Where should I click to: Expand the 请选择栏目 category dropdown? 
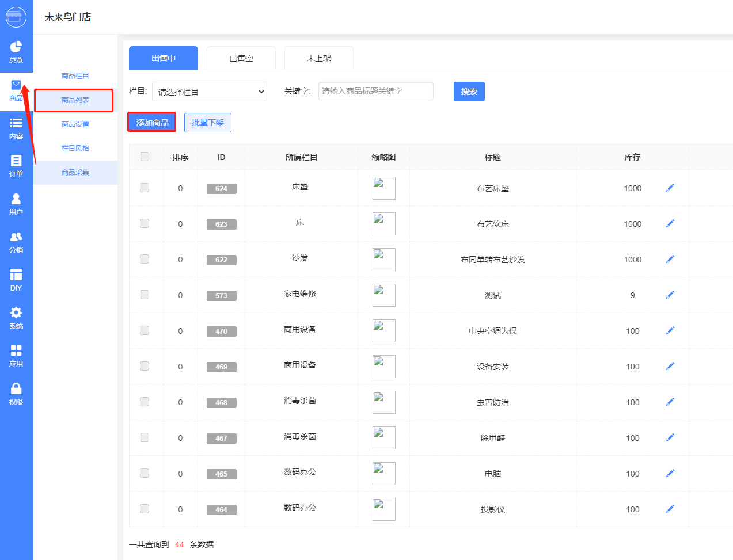point(210,92)
